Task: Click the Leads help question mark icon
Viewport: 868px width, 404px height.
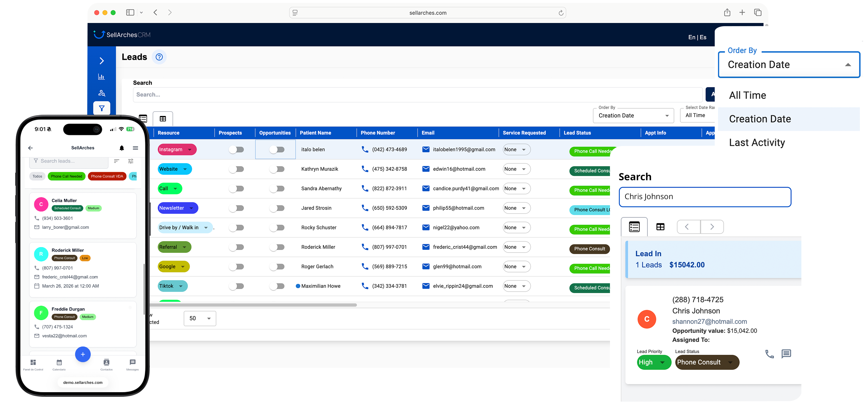Action: [159, 57]
